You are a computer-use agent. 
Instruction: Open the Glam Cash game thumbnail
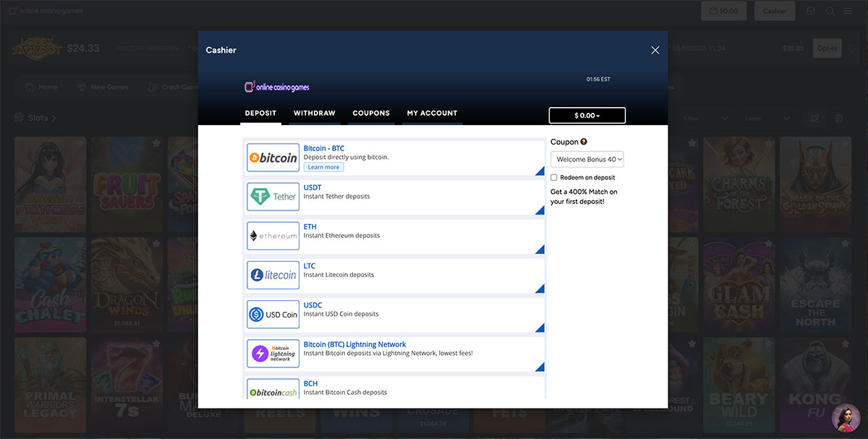tap(739, 286)
